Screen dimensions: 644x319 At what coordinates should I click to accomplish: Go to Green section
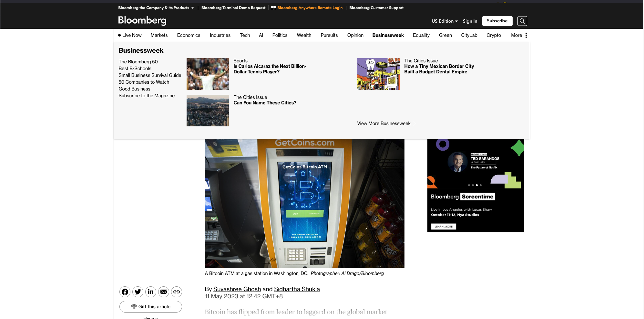click(445, 35)
